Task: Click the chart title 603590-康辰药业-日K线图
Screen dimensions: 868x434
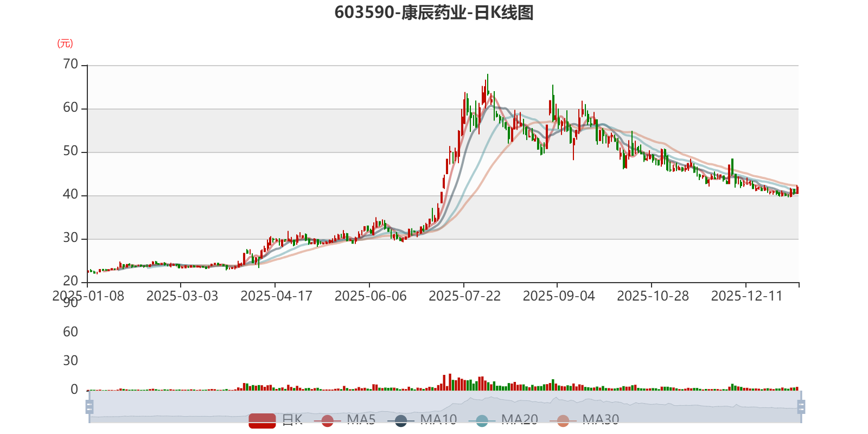Action: pyautogui.click(x=434, y=12)
